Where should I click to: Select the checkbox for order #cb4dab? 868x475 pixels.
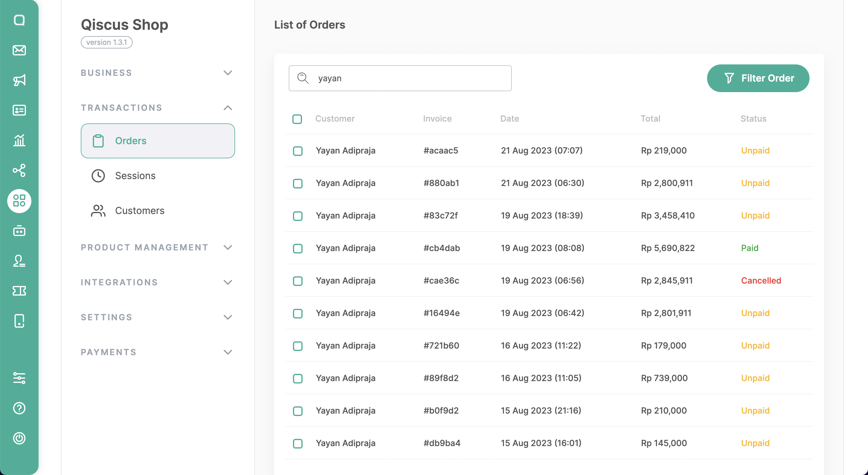(x=297, y=248)
